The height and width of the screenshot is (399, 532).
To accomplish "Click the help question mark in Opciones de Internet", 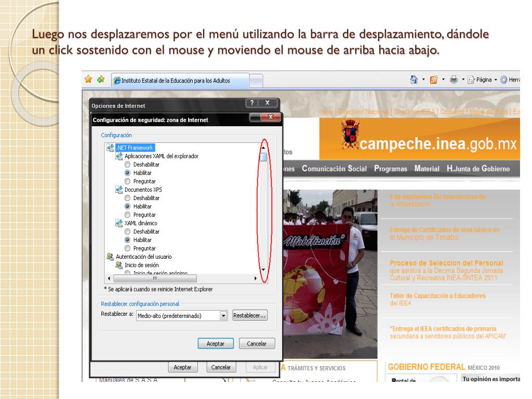I will (252, 103).
